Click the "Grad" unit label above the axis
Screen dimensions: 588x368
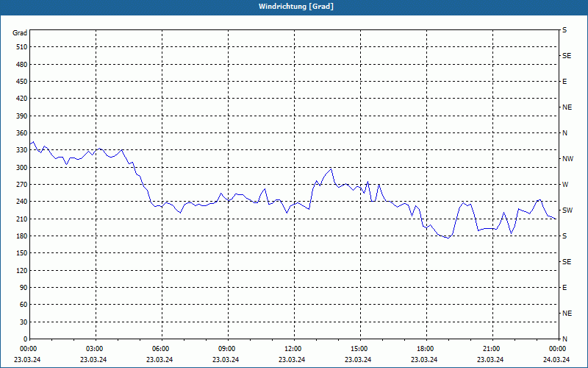click(x=20, y=33)
